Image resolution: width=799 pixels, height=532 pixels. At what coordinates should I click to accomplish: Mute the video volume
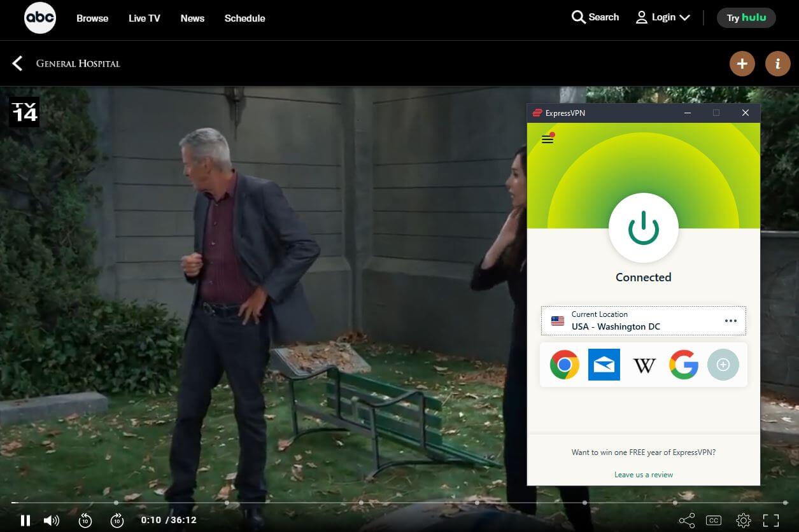click(x=52, y=521)
